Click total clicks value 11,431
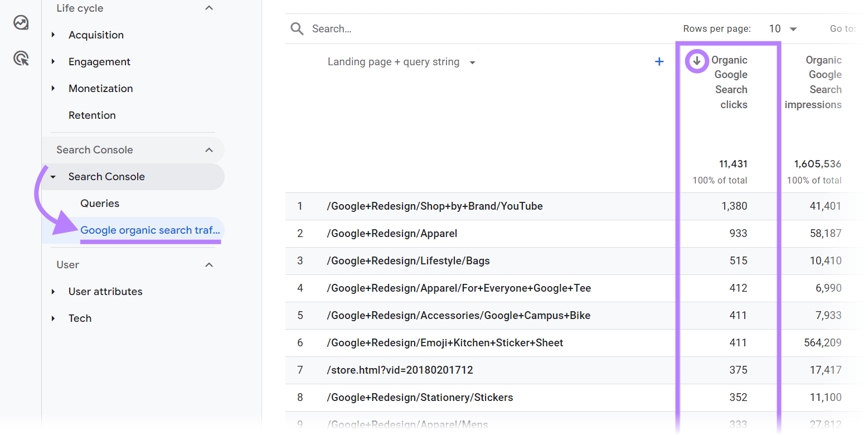 click(733, 164)
